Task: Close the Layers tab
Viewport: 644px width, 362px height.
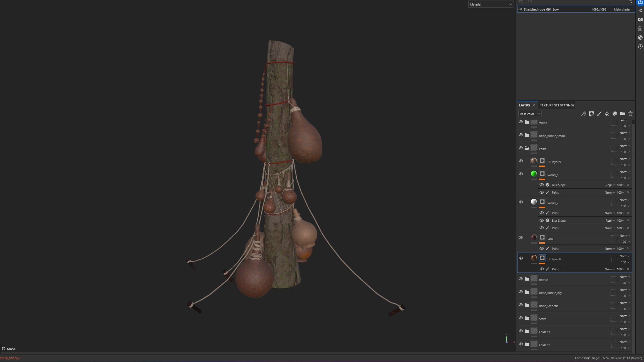Action: pos(534,105)
